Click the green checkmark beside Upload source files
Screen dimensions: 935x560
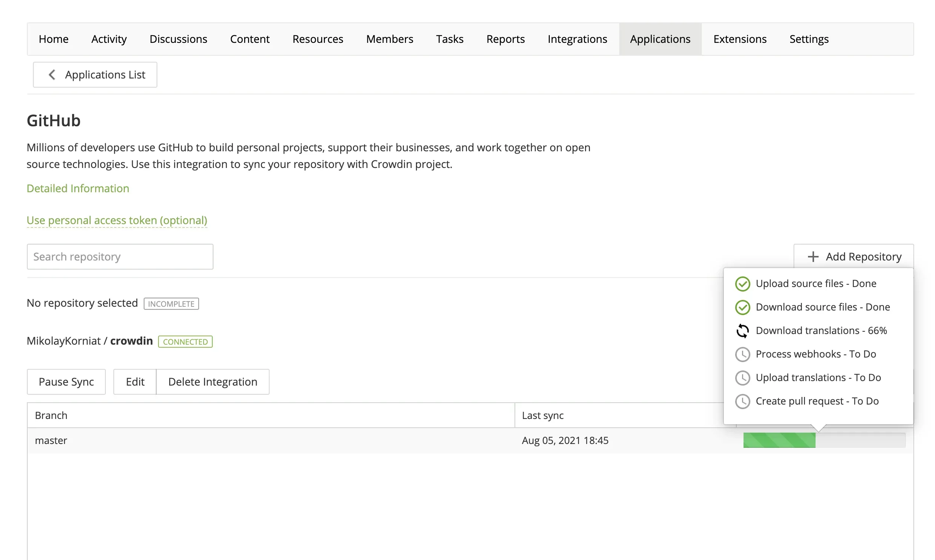[742, 284]
